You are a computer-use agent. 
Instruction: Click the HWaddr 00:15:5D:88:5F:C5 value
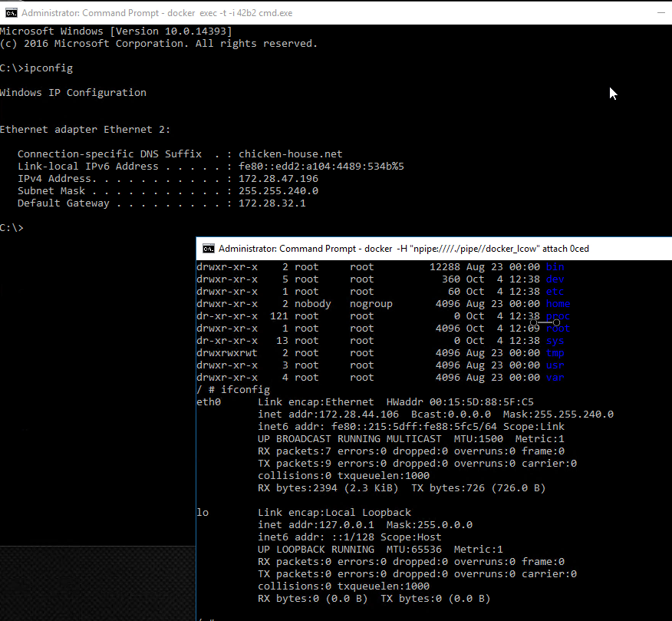click(482, 402)
